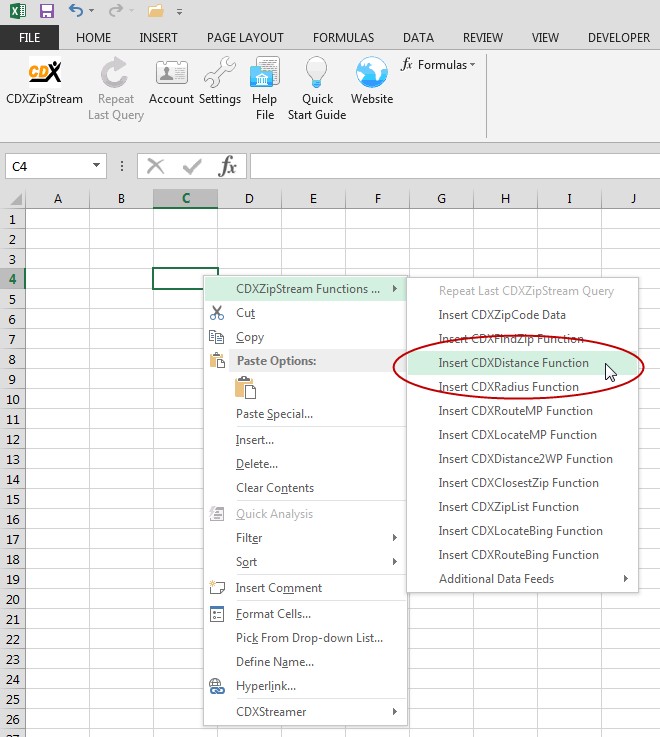Select Insert CDXRouteBing Function
Viewport: 660px width, 737px height.
pyautogui.click(x=523, y=554)
